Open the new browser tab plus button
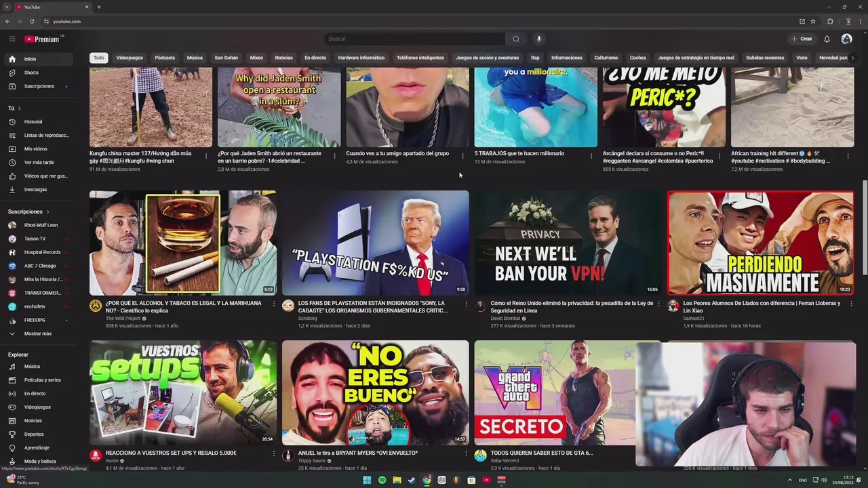Viewport: 868px width, 488px height. [98, 7]
